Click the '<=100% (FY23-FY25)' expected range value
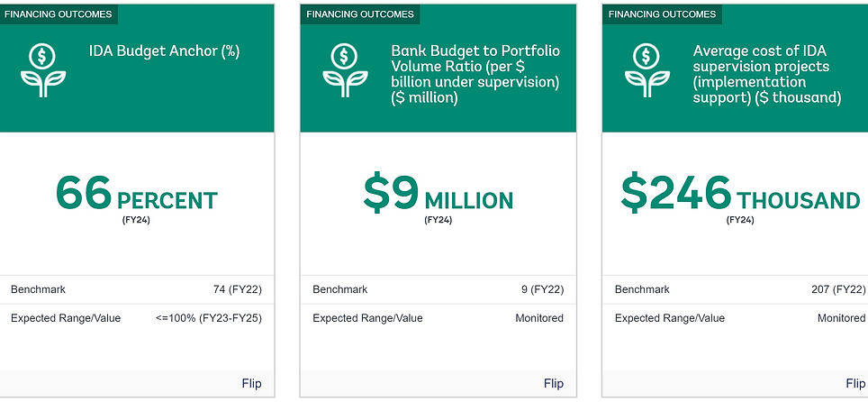Screen dimensions: 868x402 (x=208, y=318)
